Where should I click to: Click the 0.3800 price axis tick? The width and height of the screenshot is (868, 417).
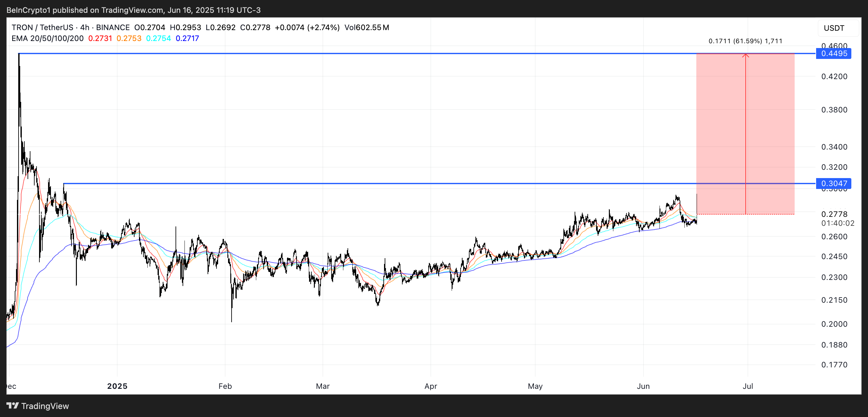pyautogui.click(x=834, y=110)
